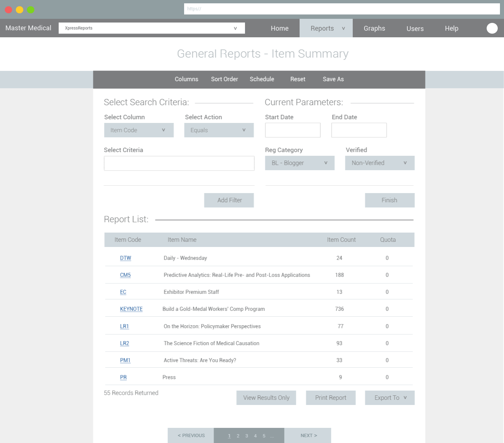Click Sort Order in the toolbar

pos(224,79)
